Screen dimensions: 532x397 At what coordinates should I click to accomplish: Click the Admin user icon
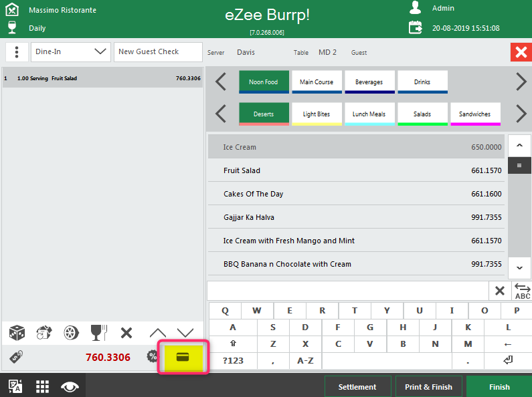(x=416, y=8)
